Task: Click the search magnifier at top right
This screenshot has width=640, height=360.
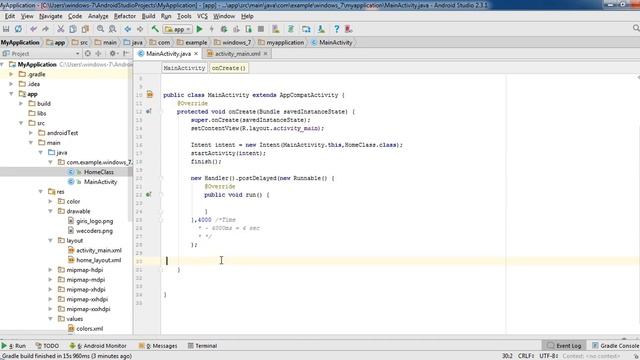Action: point(636,28)
